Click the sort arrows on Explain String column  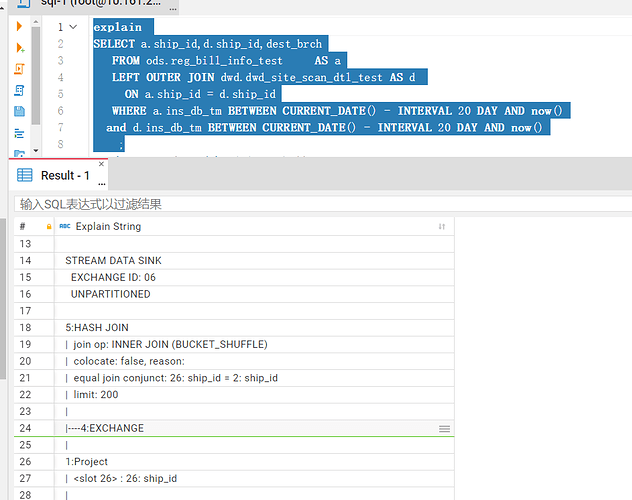coord(441,227)
